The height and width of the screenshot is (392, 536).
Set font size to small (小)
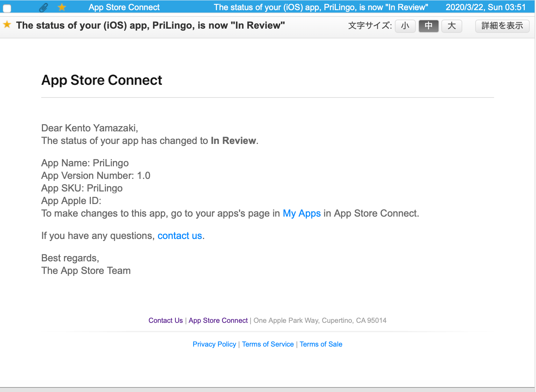pos(405,26)
